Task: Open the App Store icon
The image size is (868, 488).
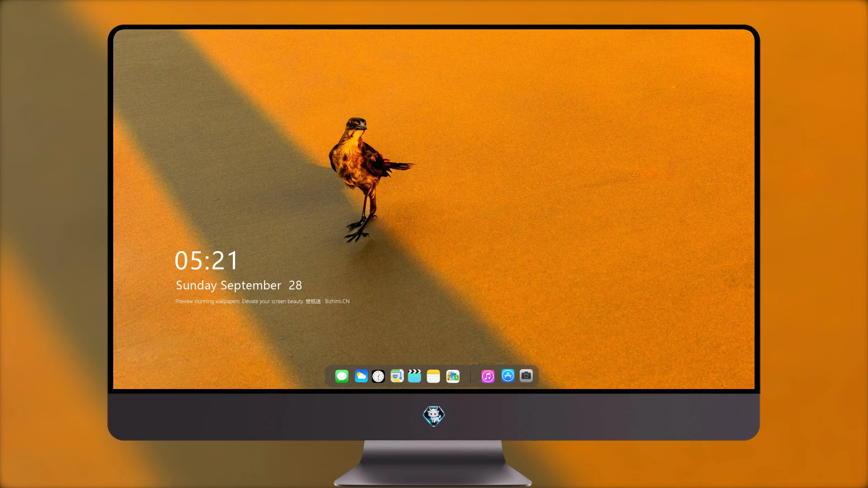Action: coord(508,375)
